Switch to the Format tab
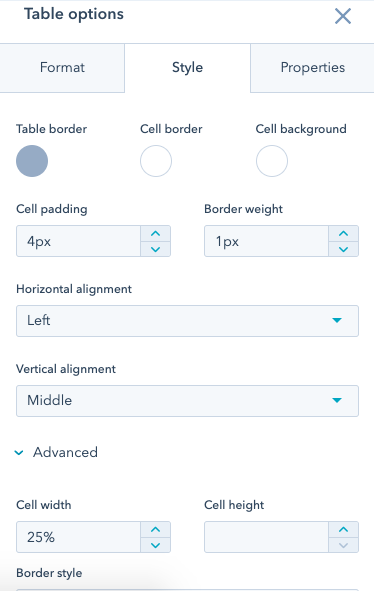 [62, 68]
